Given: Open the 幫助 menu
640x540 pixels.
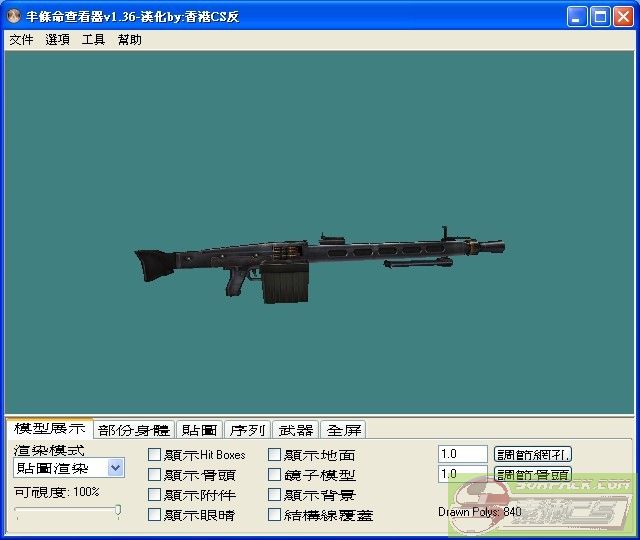Looking at the screenshot, I should pyautogui.click(x=129, y=40).
